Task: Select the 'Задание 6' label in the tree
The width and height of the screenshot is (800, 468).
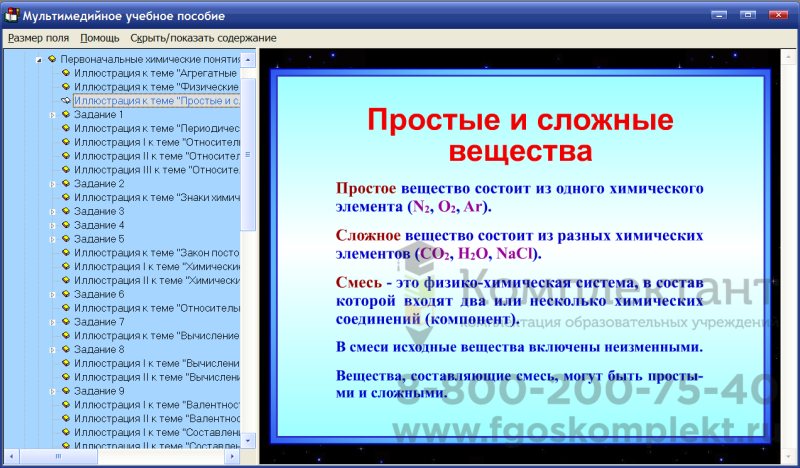Action: (x=99, y=294)
